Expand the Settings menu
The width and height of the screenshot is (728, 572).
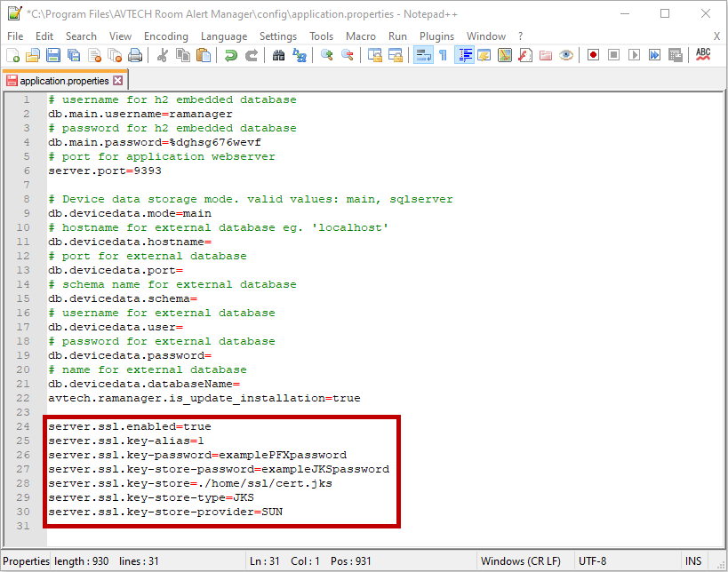(x=278, y=36)
